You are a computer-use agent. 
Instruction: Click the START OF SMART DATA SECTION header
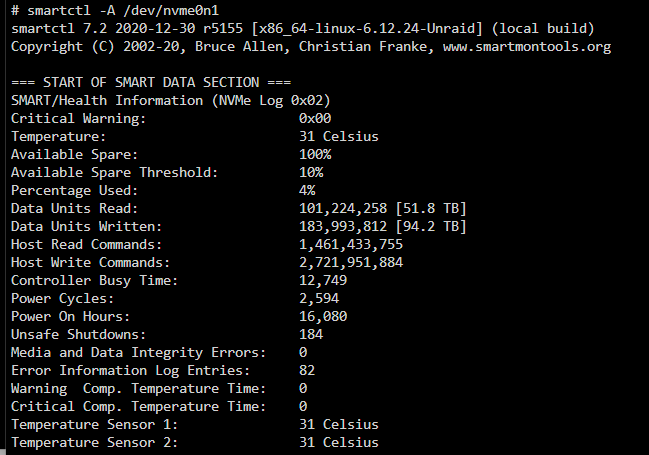coord(151,82)
